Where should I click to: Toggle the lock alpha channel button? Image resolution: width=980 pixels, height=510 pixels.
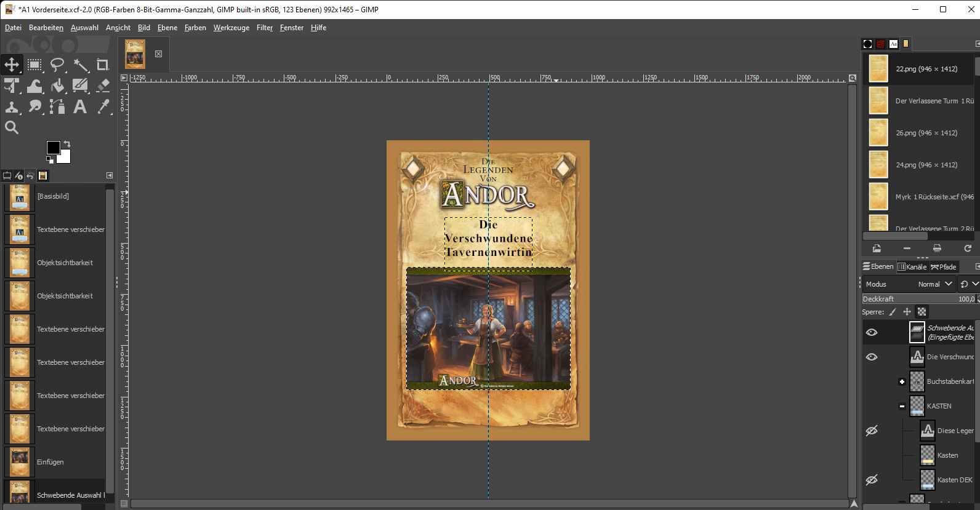[x=922, y=312]
